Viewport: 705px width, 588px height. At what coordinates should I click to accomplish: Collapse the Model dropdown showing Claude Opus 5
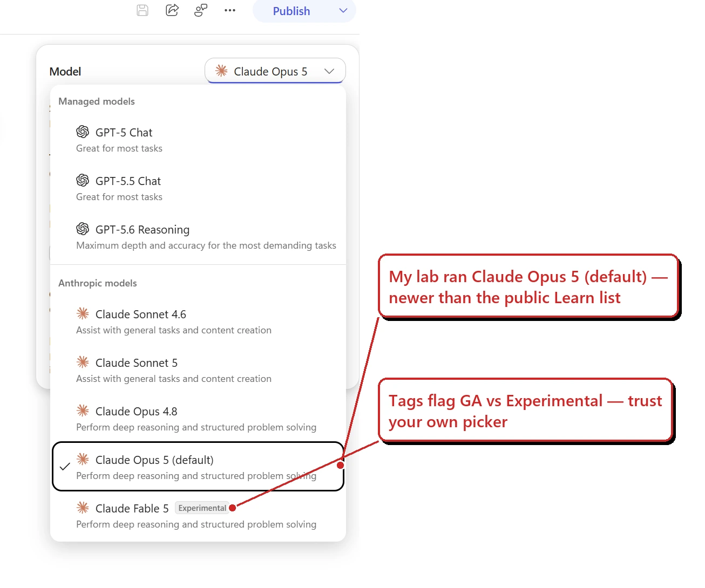275,71
